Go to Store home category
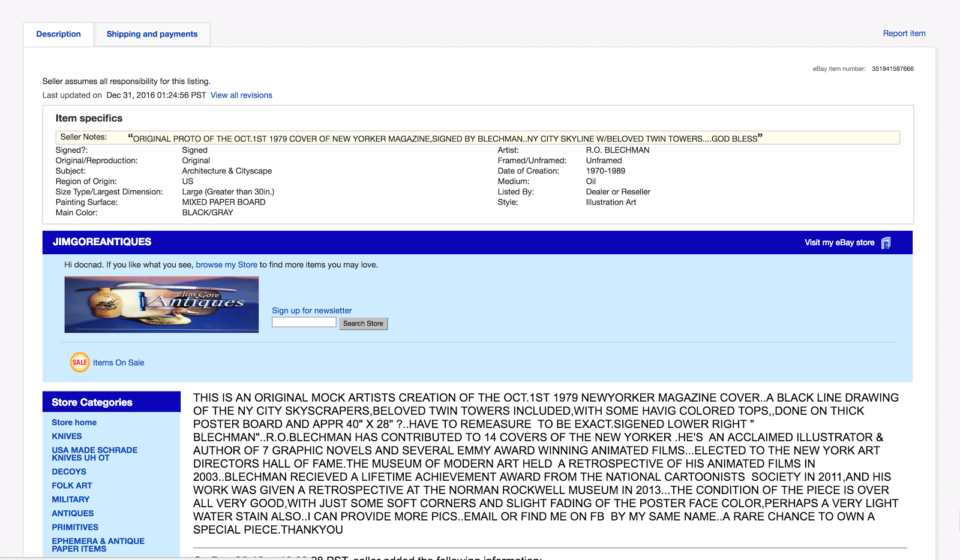 (74, 423)
